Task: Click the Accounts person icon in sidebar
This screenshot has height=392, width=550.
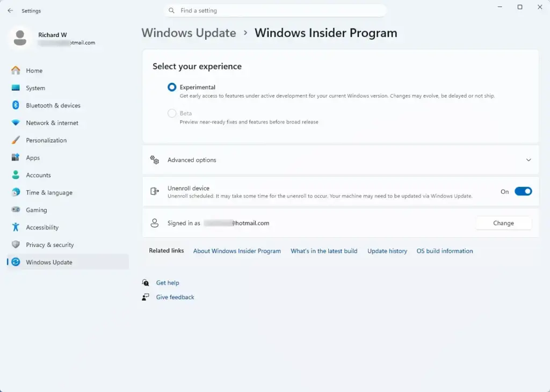Action: (16, 175)
